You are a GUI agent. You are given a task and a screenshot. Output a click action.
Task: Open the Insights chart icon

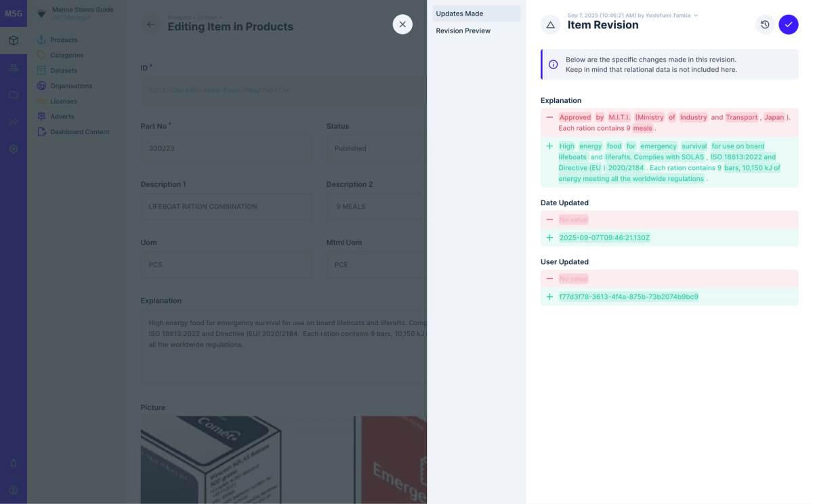pyautogui.click(x=14, y=122)
